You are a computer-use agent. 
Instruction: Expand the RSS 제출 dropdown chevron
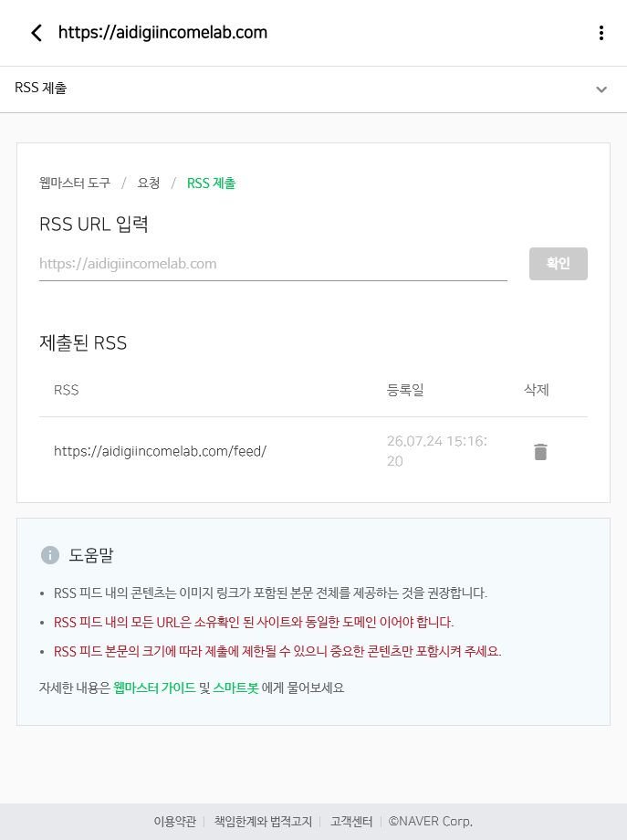tap(601, 89)
